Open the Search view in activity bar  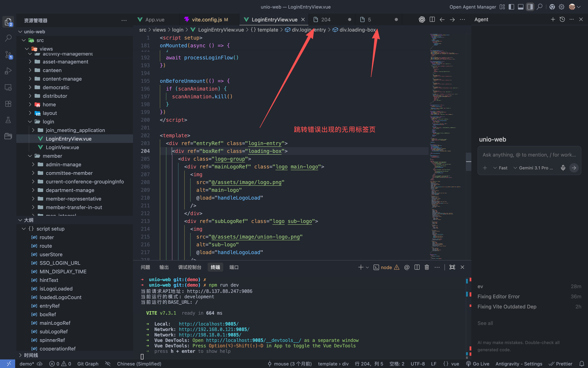tap(8, 38)
